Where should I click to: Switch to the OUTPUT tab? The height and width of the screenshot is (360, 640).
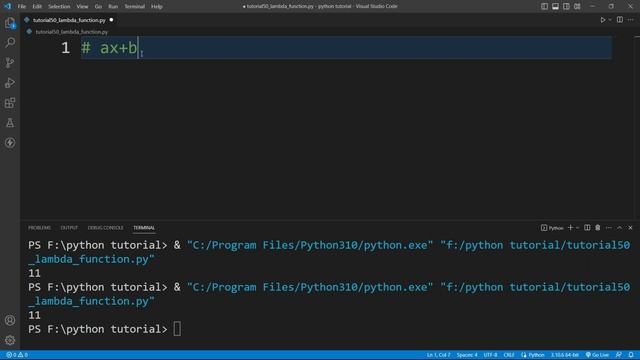click(x=69, y=228)
